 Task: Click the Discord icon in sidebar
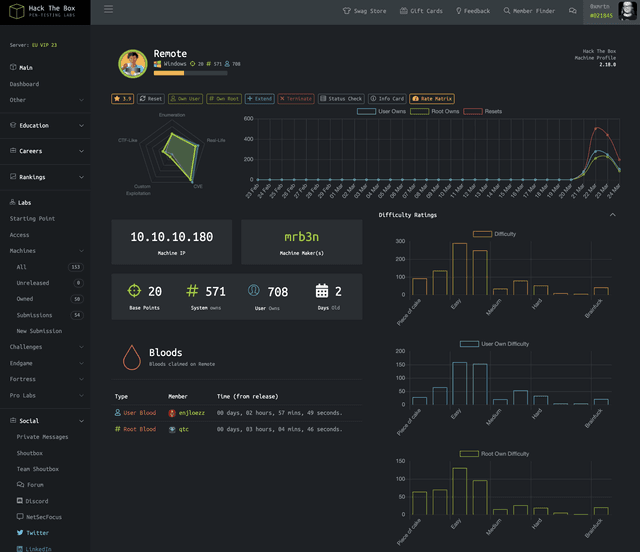[x=21, y=501]
